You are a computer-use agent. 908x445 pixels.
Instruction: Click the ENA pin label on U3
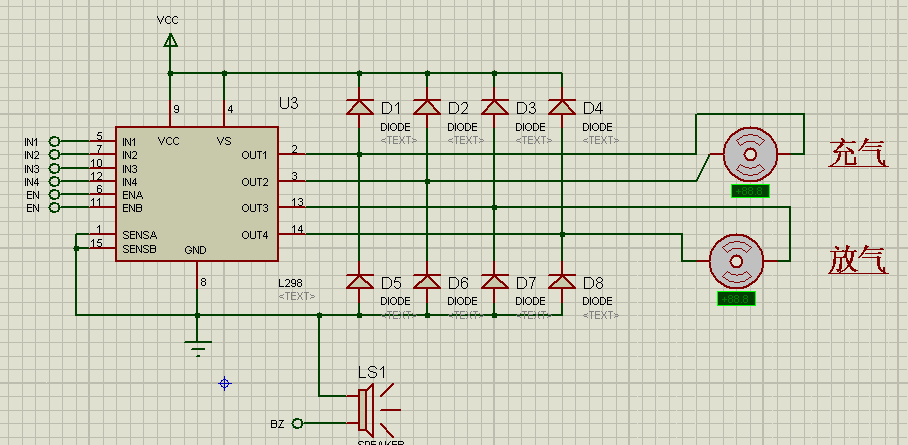coord(133,195)
